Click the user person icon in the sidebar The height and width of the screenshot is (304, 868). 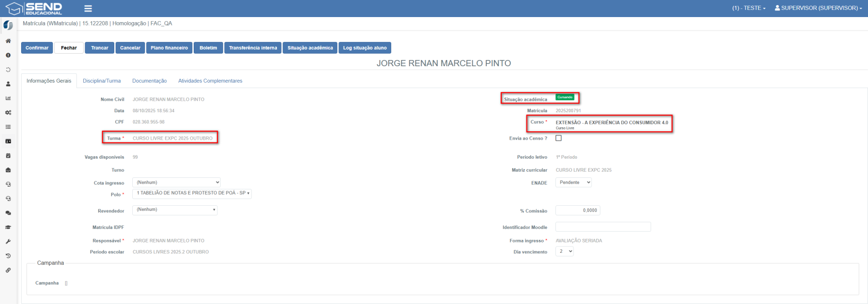pos(8,84)
